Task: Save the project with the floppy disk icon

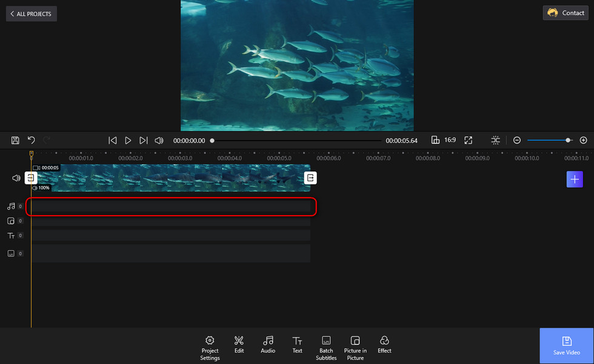Action: tap(15, 141)
